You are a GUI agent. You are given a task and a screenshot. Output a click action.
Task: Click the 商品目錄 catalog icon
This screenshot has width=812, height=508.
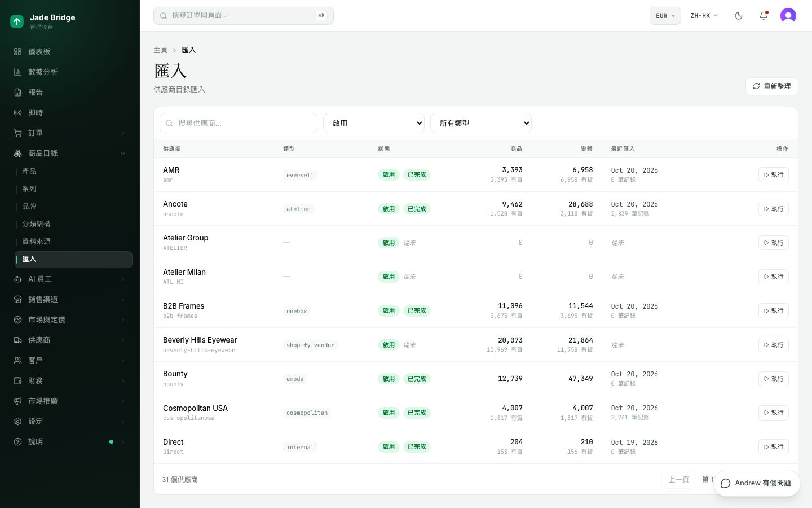click(x=17, y=153)
